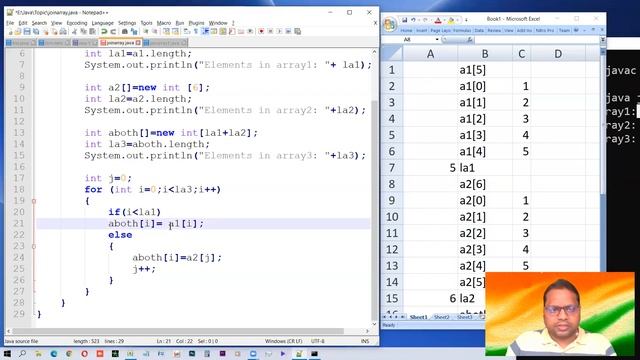Toggle Show All Characters icon in Notepad++

click(196, 31)
